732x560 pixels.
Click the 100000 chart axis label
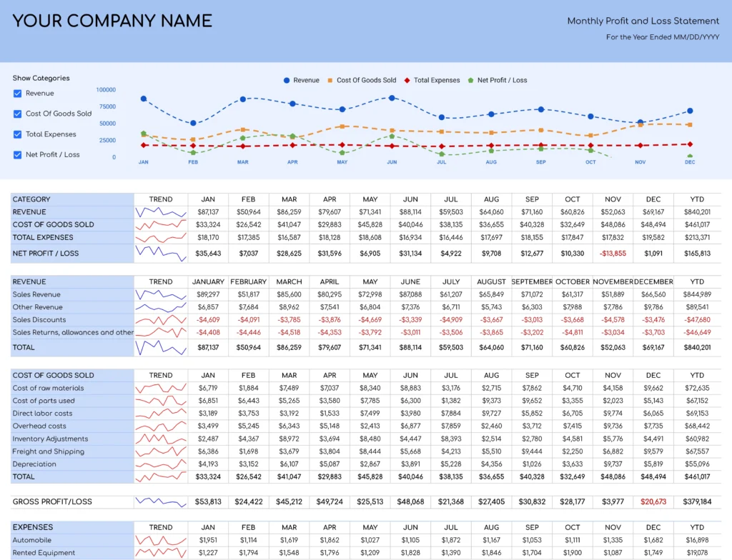(x=106, y=89)
